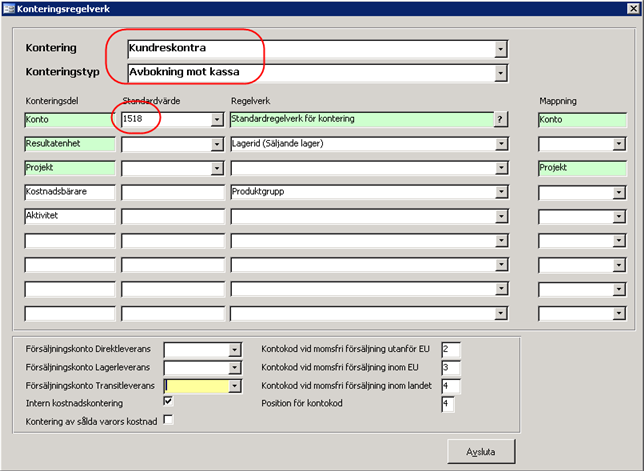The width and height of the screenshot is (644, 471).
Task: Click the Konteringsregelverk window title icon
Action: pyautogui.click(x=9, y=9)
